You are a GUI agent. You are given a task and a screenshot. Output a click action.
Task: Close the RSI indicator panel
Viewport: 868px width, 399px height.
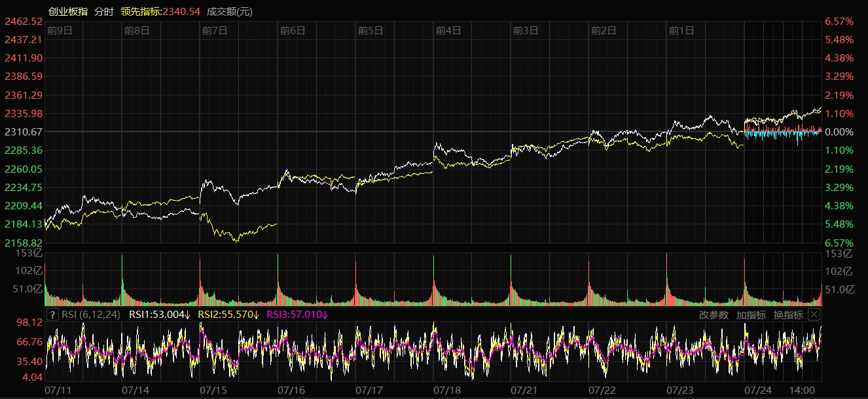pos(814,315)
